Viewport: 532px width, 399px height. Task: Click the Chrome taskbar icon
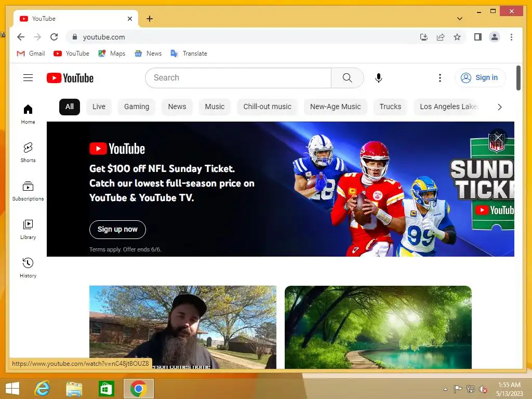point(138,389)
